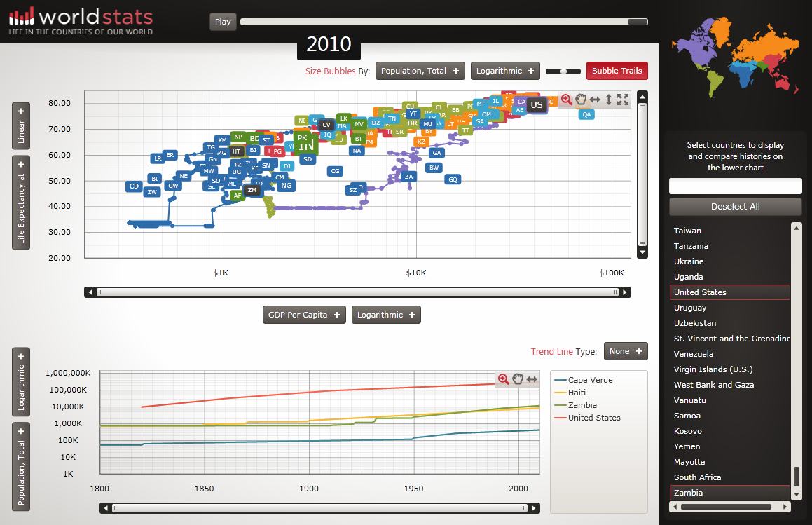Activate zoom tool on population history chart
This screenshot has height=525, width=812.
(x=503, y=379)
